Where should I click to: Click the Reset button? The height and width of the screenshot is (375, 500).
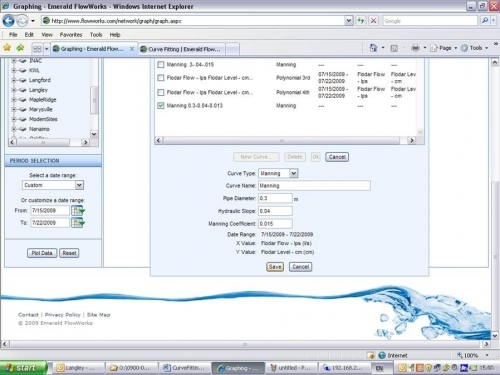click(x=69, y=253)
